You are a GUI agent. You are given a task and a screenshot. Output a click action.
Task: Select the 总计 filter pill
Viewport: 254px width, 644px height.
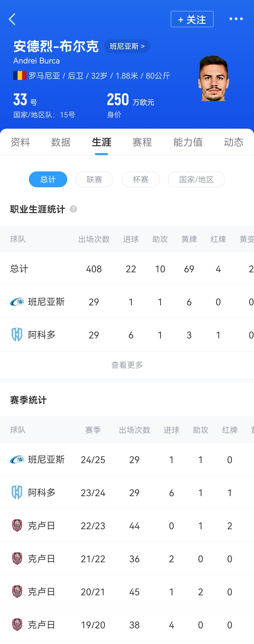pos(48,179)
